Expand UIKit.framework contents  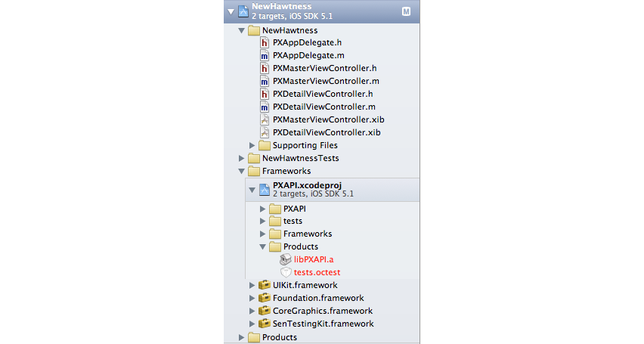tap(252, 285)
